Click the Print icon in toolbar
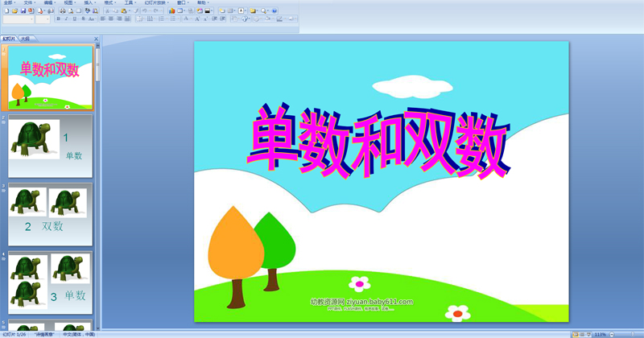The image size is (644, 338). click(x=63, y=10)
